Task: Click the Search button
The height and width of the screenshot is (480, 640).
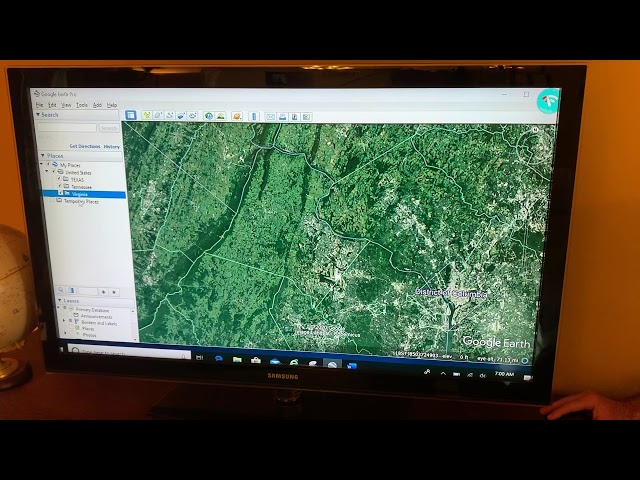Action: 109,128
